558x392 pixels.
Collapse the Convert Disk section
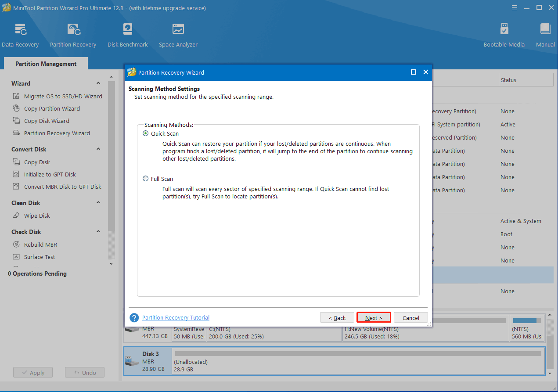(98, 149)
